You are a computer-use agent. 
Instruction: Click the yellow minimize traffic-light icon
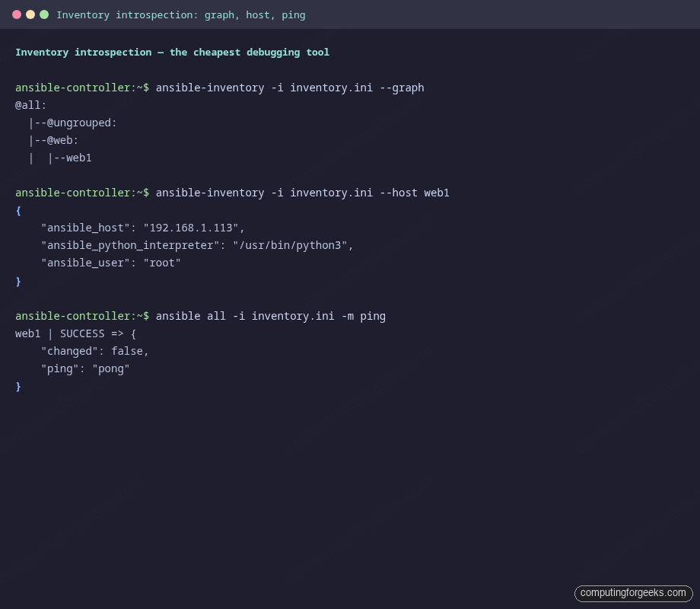click(30, 14)
